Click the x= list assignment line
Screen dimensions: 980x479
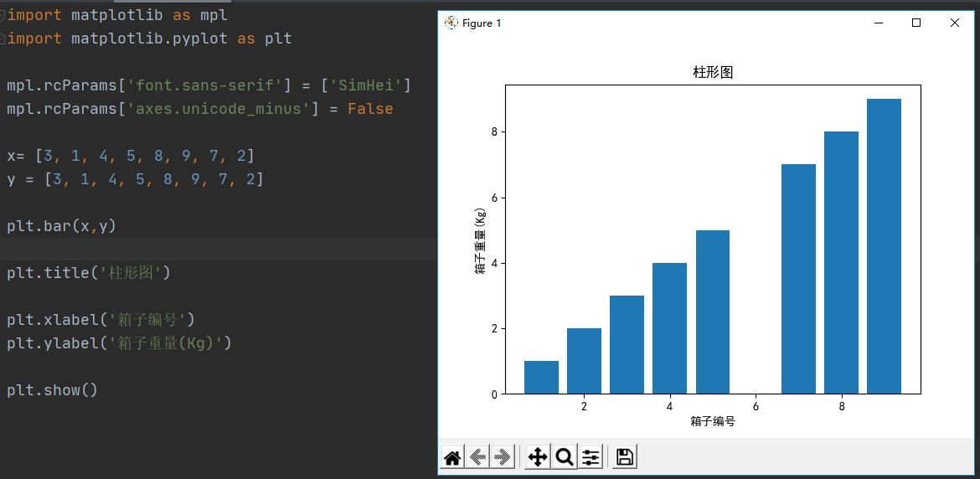[131, 156]
